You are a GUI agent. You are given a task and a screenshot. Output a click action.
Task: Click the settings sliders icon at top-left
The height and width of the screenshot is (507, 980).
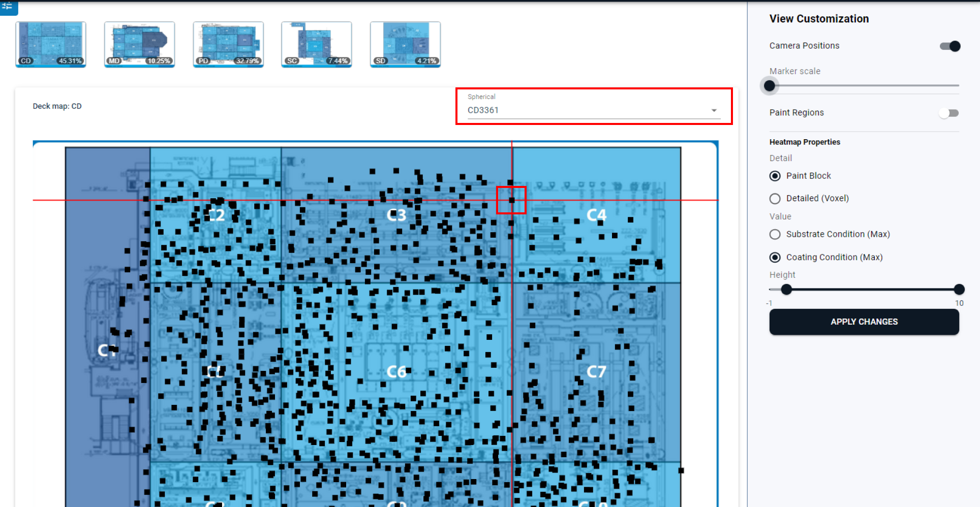(8, 6)
